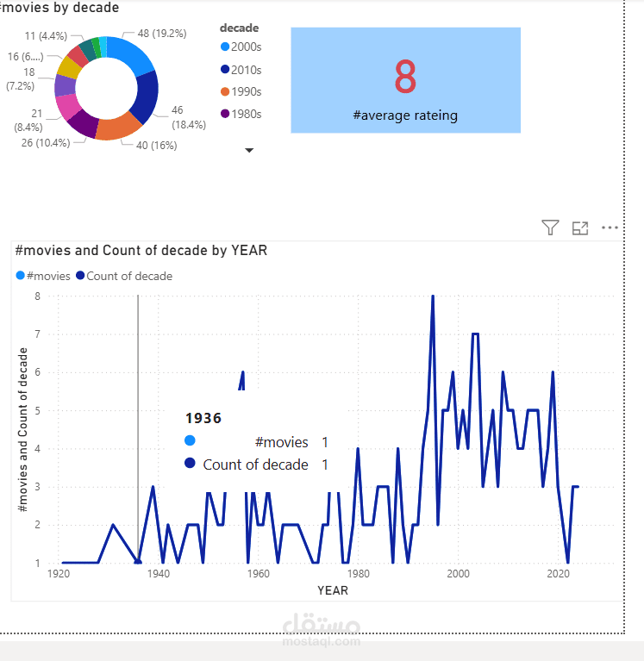Click the peak data point at value 8
Viewport: 644px width, 661px height.
[433, 296]
